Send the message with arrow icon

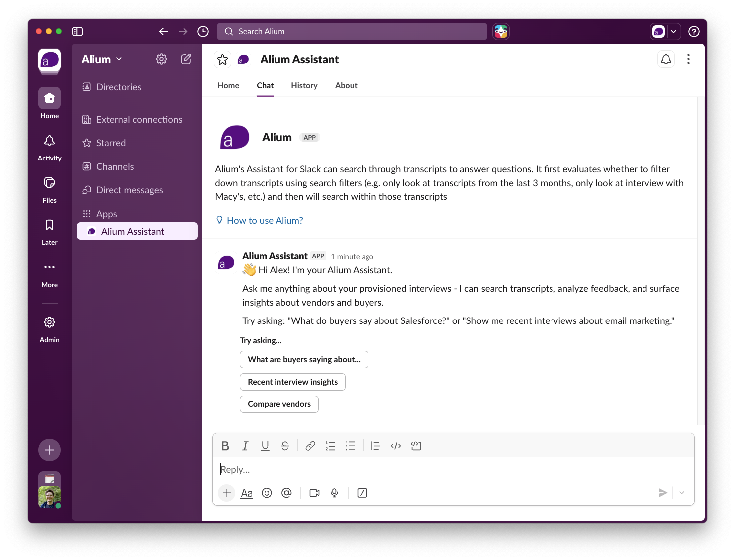click(x=663, y=493)
